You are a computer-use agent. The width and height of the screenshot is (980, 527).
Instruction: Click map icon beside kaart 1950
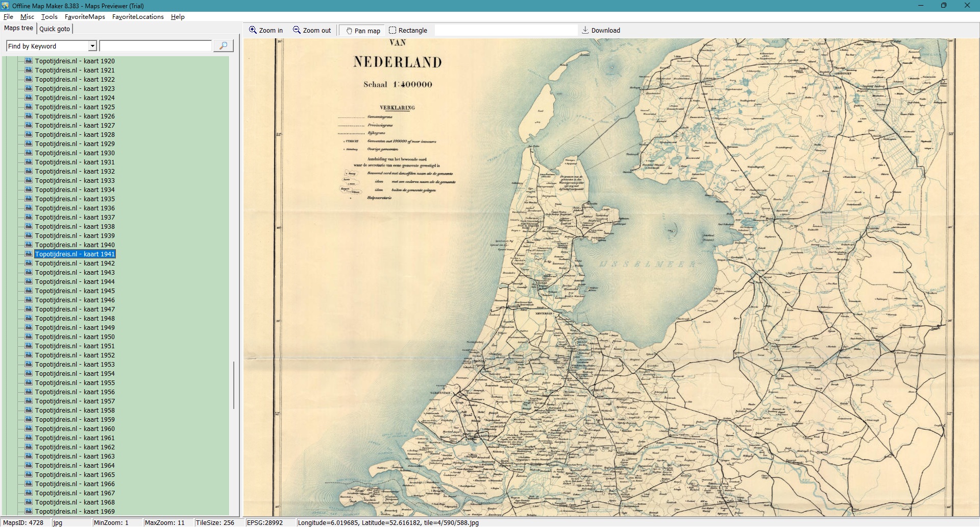(x=29, y=337)
